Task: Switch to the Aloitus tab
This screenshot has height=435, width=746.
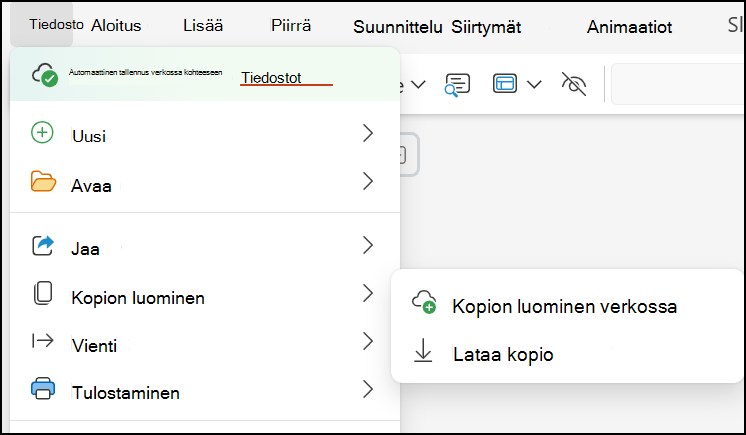Action: click(116, 26)
